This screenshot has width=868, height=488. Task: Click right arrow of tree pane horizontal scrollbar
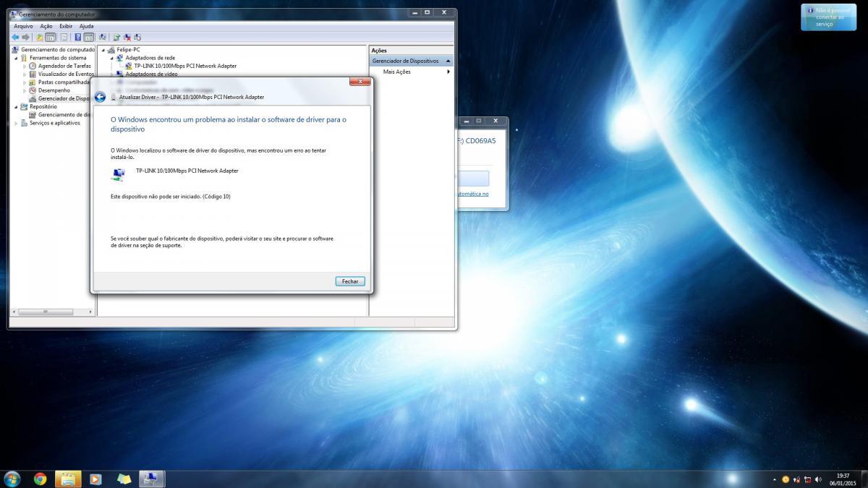pyautogui.click(x=90, y=312)
